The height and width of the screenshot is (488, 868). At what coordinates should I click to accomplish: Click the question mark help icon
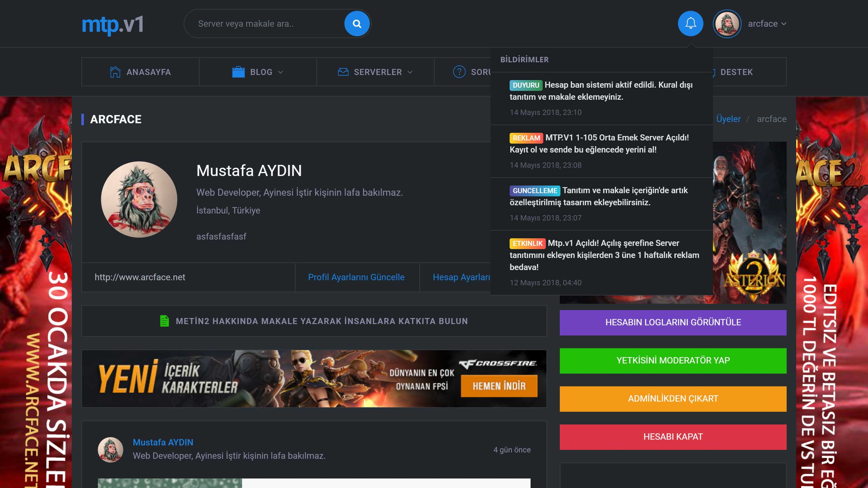coord(459,72)
